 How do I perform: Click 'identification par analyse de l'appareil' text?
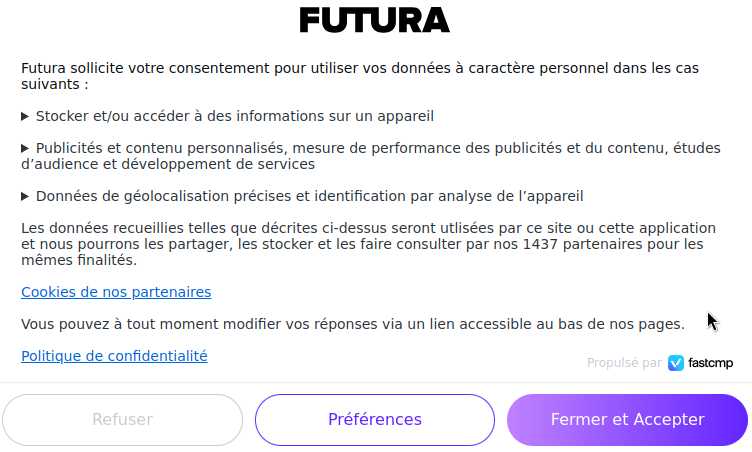pos(470,196)
